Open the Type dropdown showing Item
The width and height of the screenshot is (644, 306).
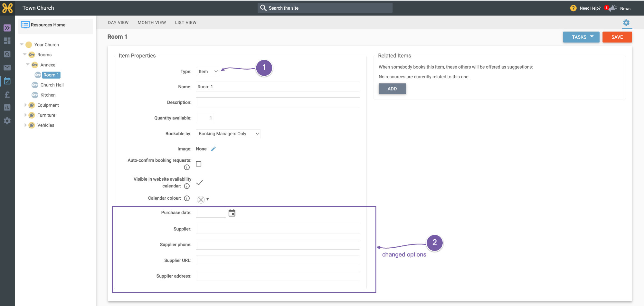[x=207, y=72]
